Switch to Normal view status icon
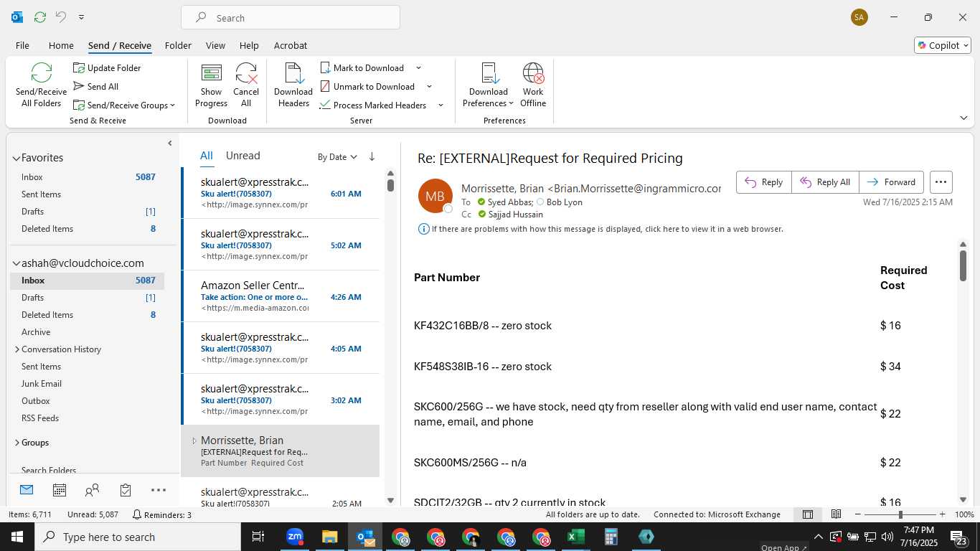Viewport: 980px width, 551px height. pos(808,514)
